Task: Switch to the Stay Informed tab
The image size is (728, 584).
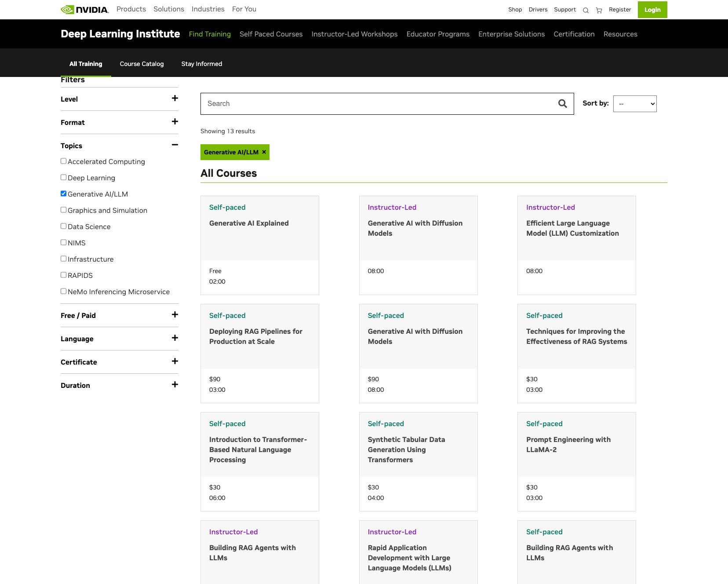Action: pos(202,64)
